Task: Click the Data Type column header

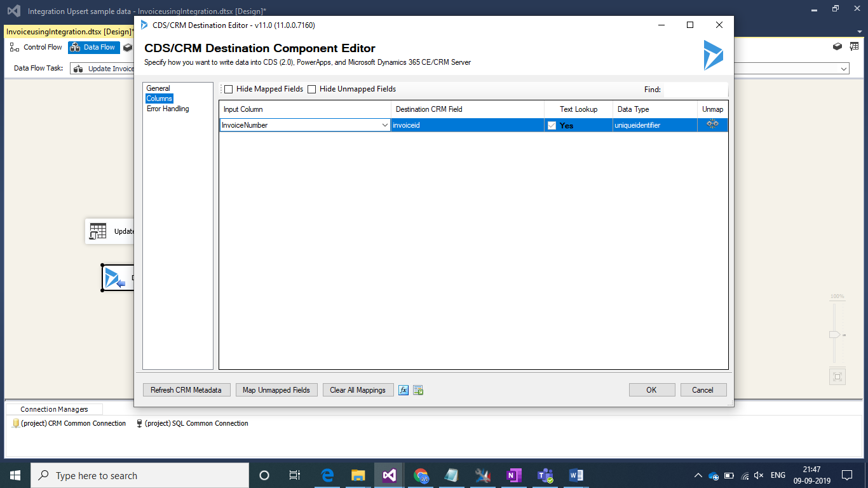Action: pyautogui.click(x=655, y=109)
